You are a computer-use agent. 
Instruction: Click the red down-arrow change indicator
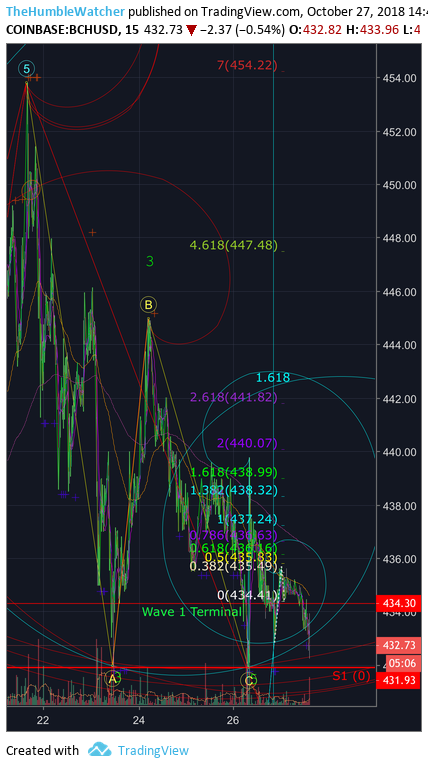(191, 31)
